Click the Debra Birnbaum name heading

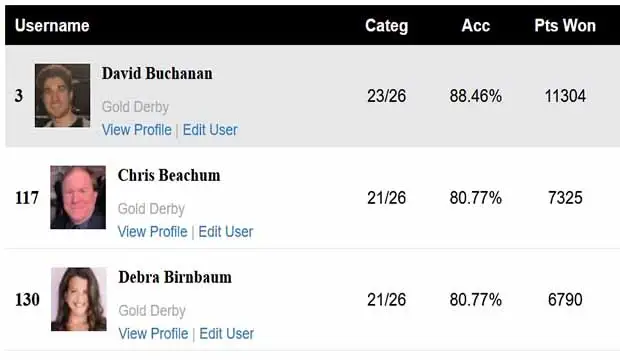click(175, 277)
